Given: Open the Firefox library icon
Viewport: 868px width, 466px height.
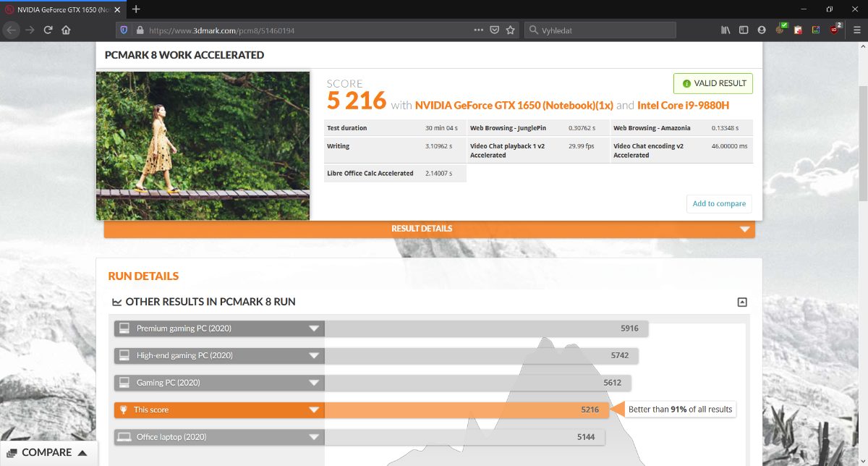Looking at the screenshot, I should (726, 30).
